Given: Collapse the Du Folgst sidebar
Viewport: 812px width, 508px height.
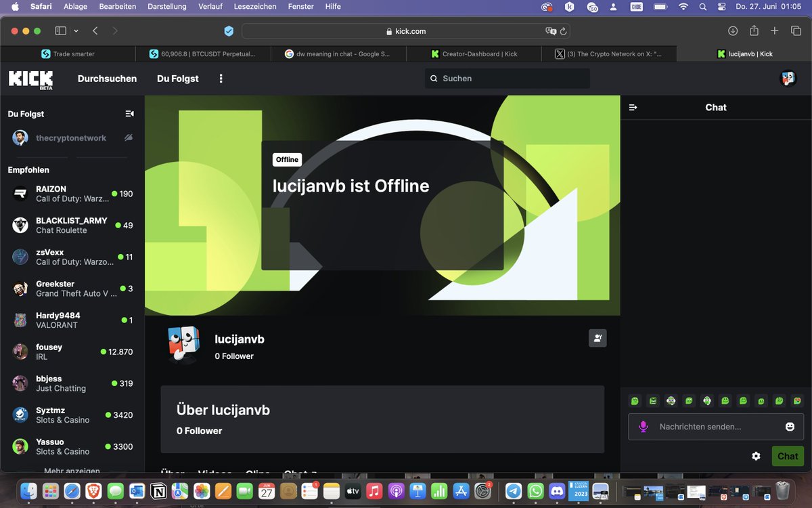Looking at the screenshot, I should pyautogui.click(x=129, y=114).
